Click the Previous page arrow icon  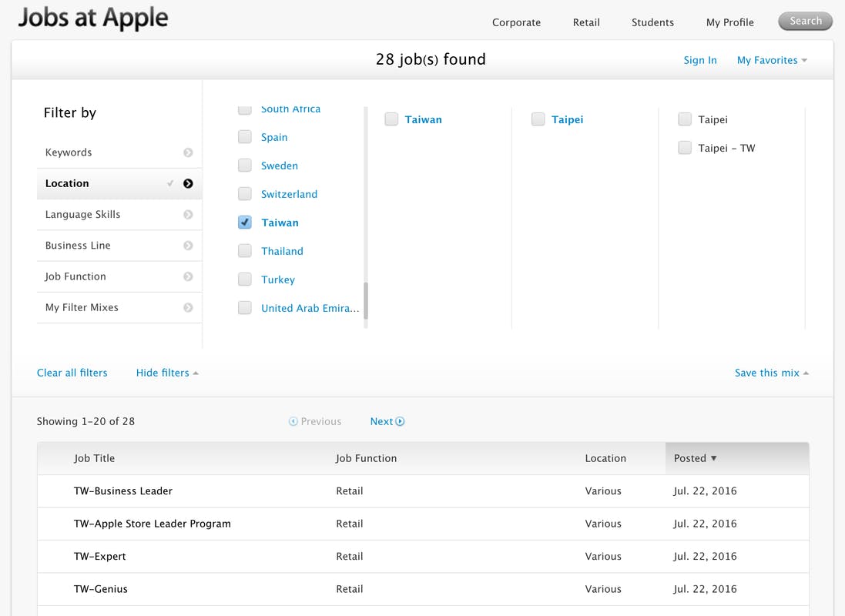click(293, 421)
